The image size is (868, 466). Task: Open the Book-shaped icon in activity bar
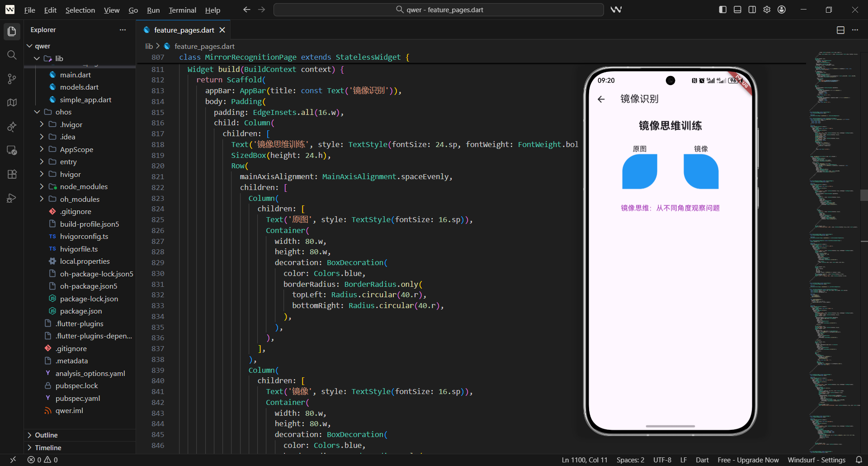(x=12, y=103)
